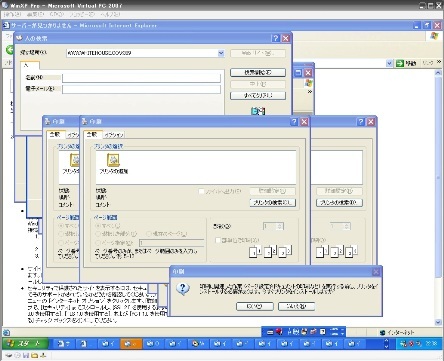Click the Internet zone globe icon in status bar
The height and width of the screenshot is (361, 444).
coord(383,332)
